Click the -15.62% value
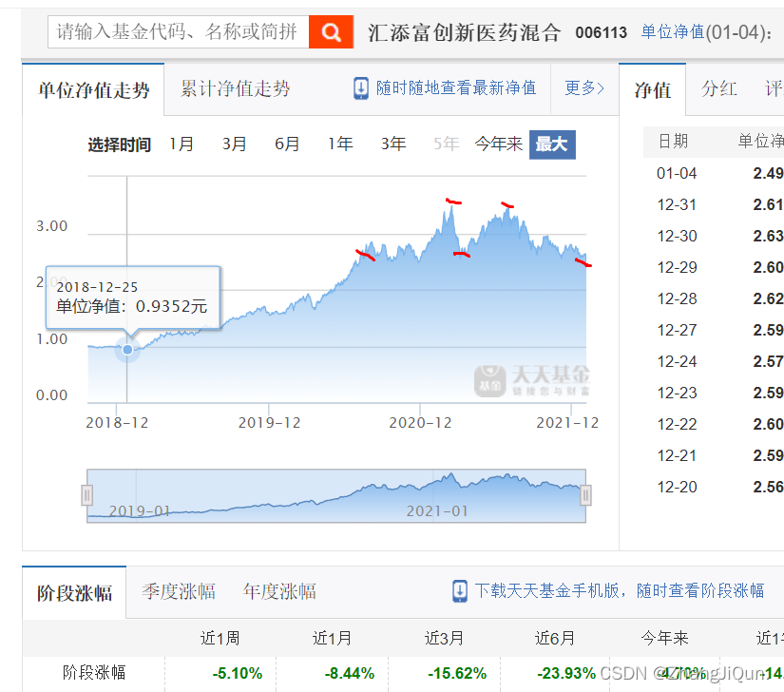 click(x=457, y=674)
